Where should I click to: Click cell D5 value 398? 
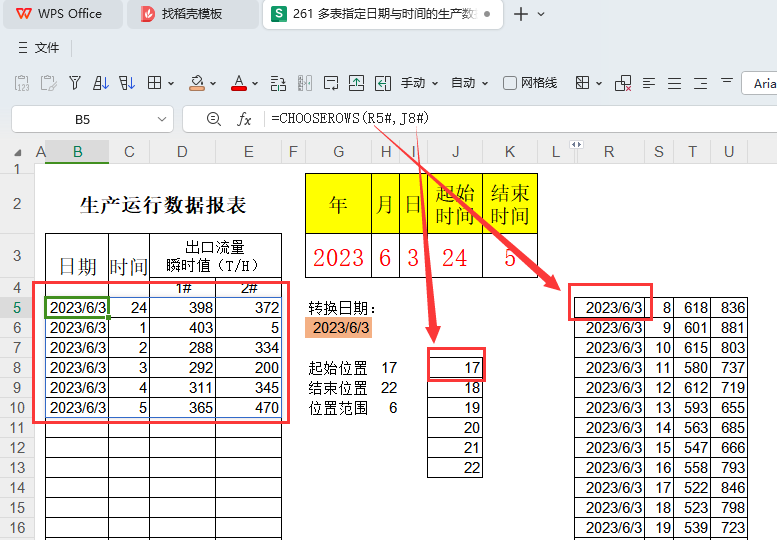(182, 308)
